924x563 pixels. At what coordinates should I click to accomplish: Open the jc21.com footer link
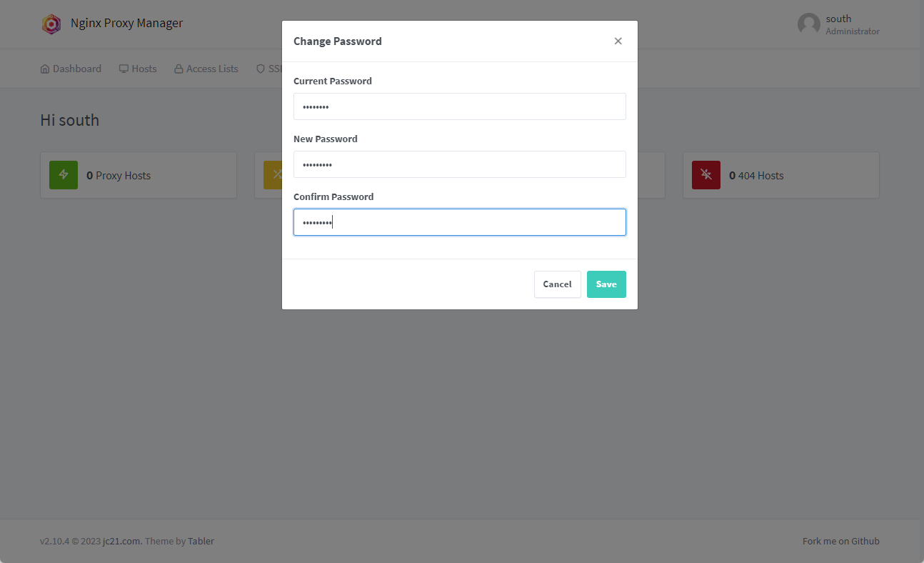click(x=121, y=541)
